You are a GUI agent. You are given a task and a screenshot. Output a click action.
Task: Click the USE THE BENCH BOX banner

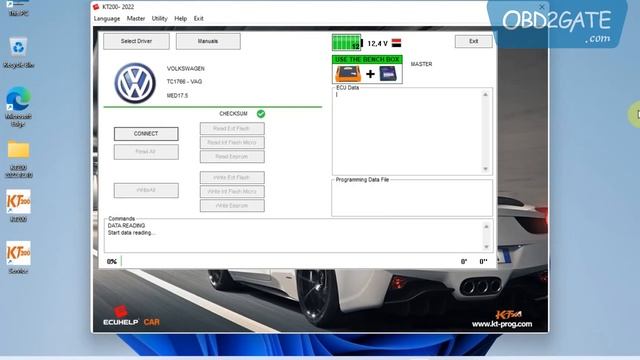(x=367, y=60)
